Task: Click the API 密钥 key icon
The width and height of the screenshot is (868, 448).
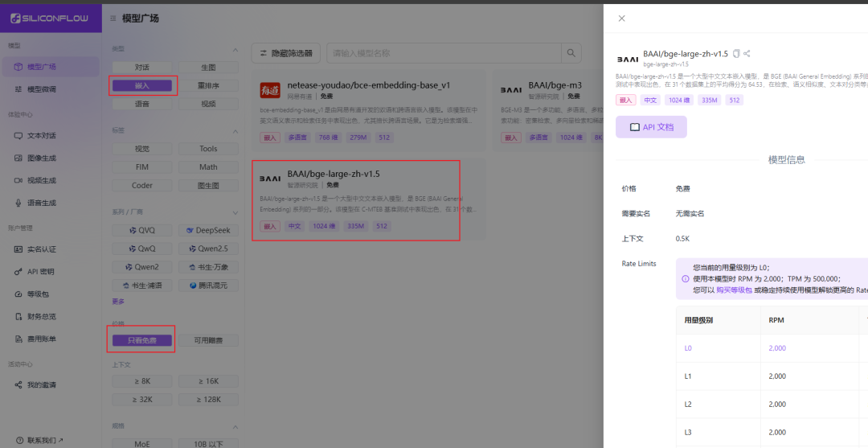Action: (x=18, y=271)
